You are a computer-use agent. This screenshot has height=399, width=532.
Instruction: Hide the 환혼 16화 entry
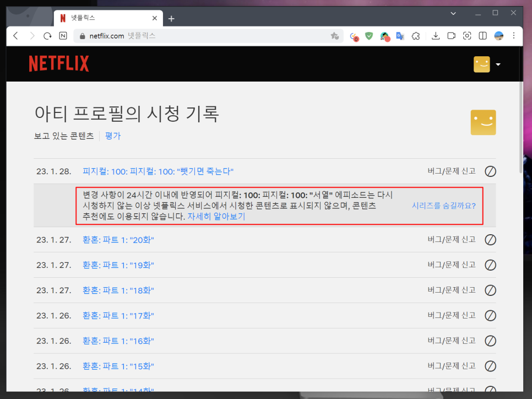tap(490, 341)
